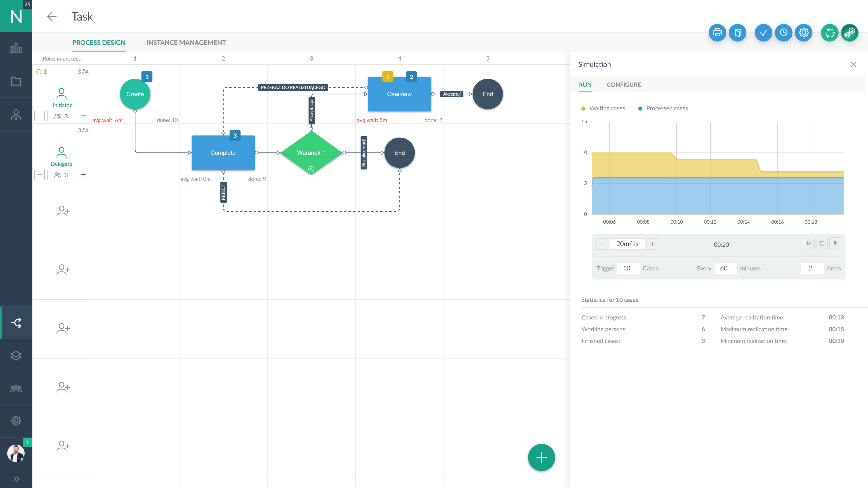The height and width of the screenshot is (488, 868).
Task: Click the Delegate persons field showing 3
Action: 61,175
